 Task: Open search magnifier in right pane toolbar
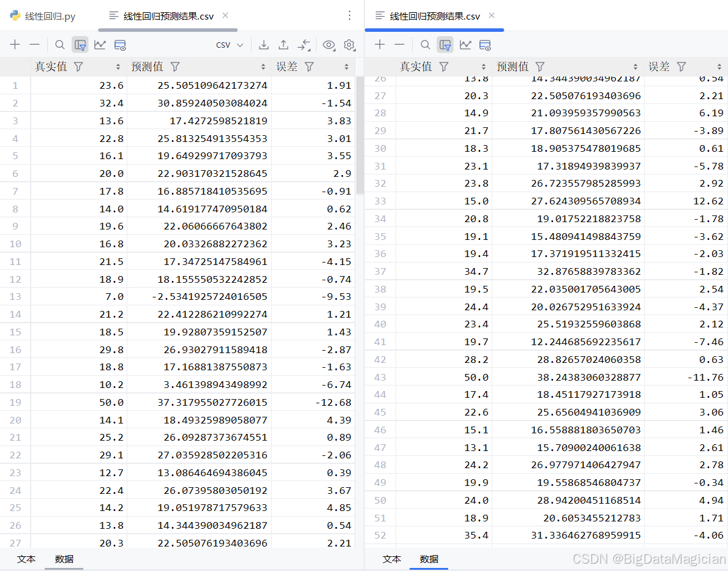425,45
